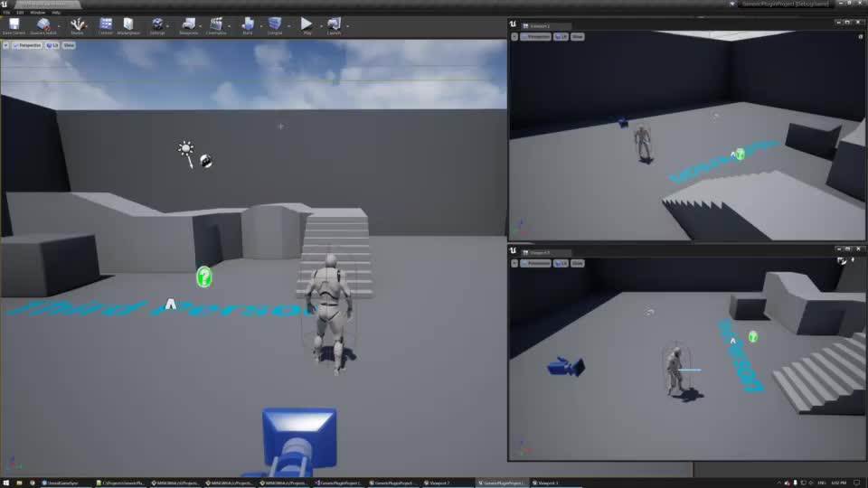Select the green question mark actor
This screenshot has width=868, height=488.
(x=203, y=277)
